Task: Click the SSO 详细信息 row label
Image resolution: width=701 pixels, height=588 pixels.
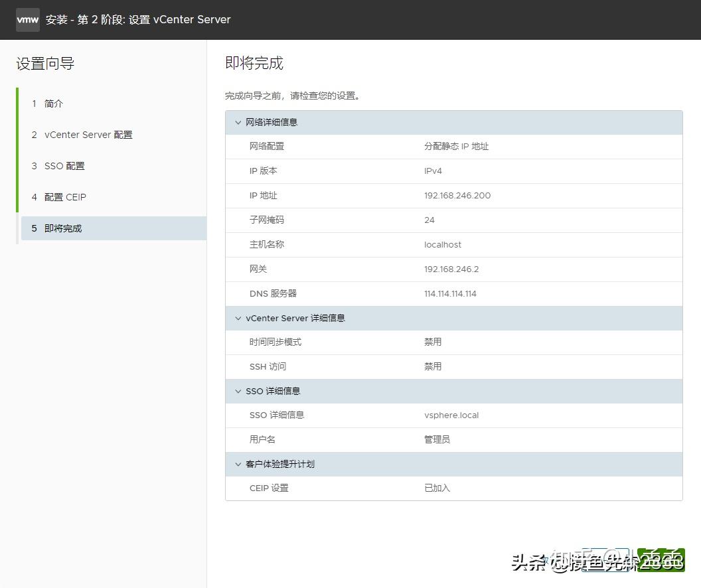Action: coord(277,415)
